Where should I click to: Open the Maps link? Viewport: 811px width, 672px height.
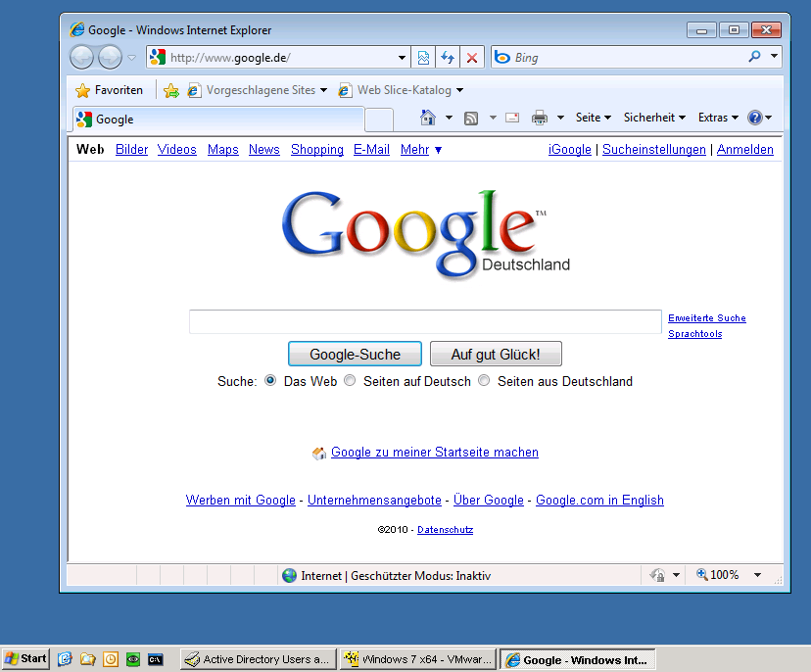coord(223,150)
